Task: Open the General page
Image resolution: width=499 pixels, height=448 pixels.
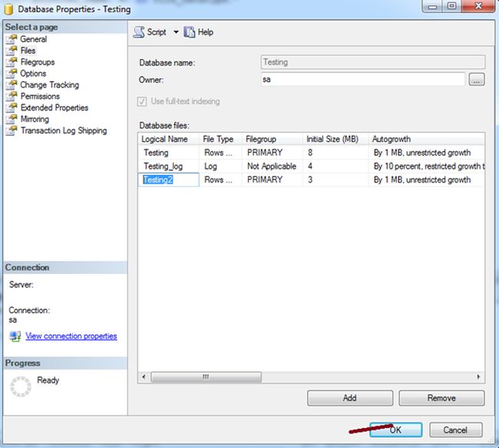Action: [x=34, y=39]
